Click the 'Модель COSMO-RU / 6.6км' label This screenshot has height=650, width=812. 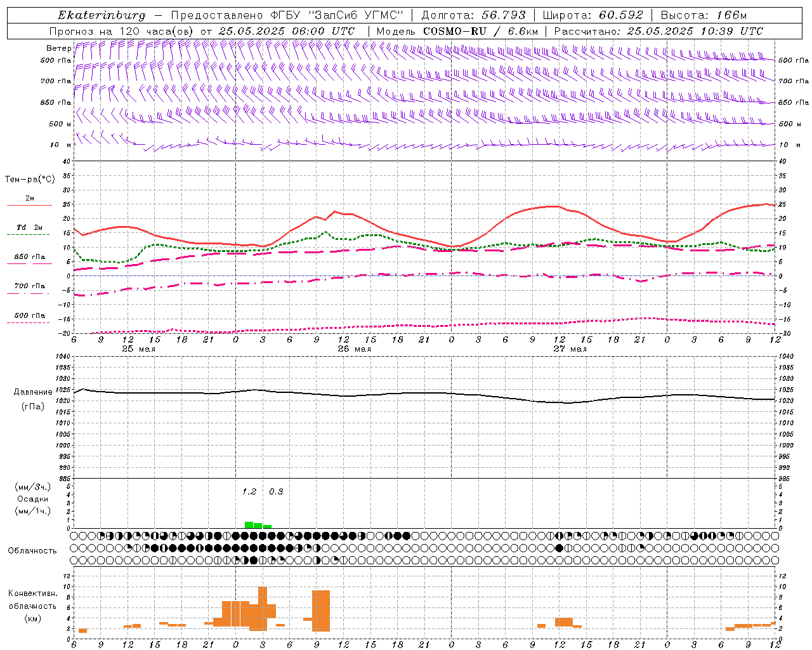tap(457, 31)
